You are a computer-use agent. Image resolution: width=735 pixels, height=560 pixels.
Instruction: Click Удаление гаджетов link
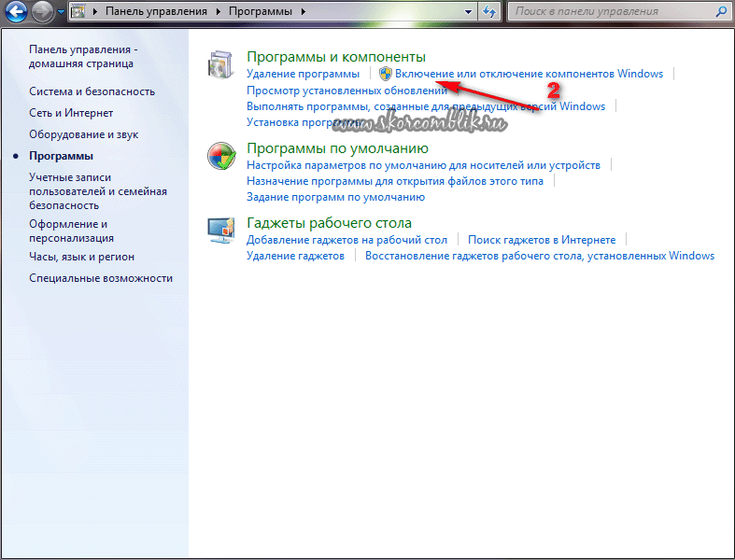[x=295, y=256]
